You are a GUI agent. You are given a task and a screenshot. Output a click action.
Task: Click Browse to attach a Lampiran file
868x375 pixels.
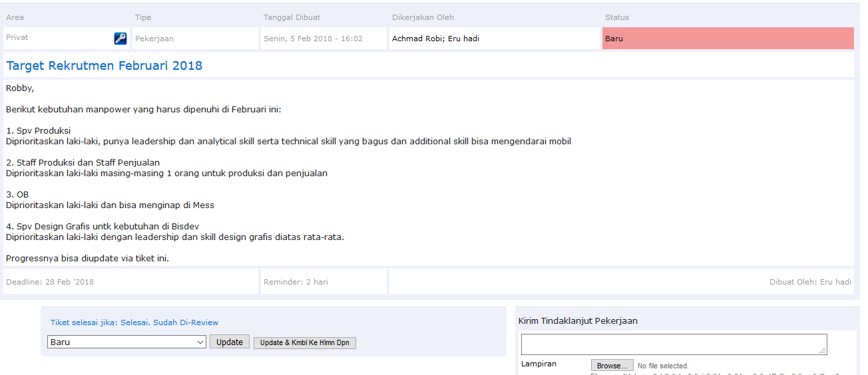click(x=612, y=366)
